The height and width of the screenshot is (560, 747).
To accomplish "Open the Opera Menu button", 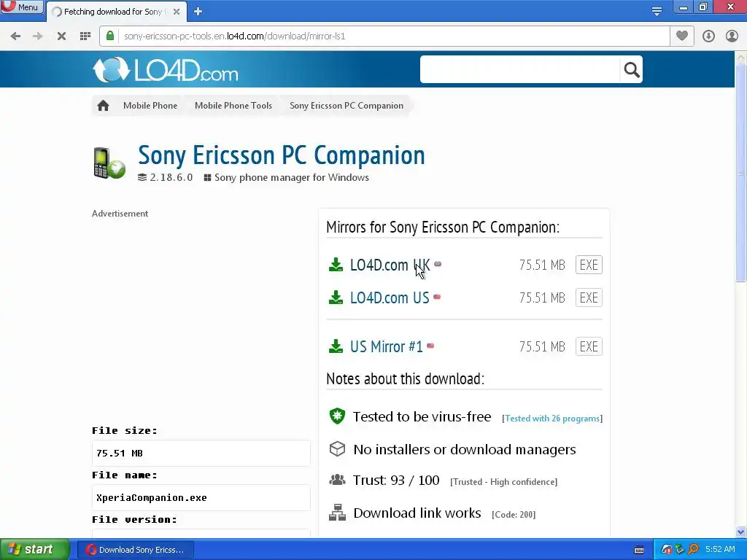I will (21, 7).
